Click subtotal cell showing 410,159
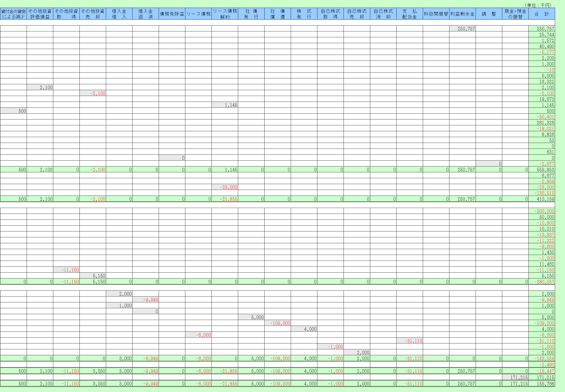This screenshot has height=392, width=565. [x=542, y=199]
